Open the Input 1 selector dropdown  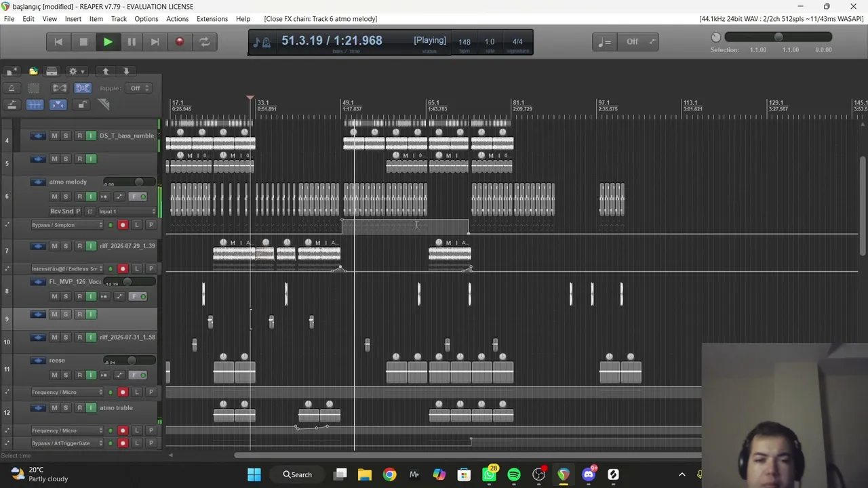[x=126, y=211]
